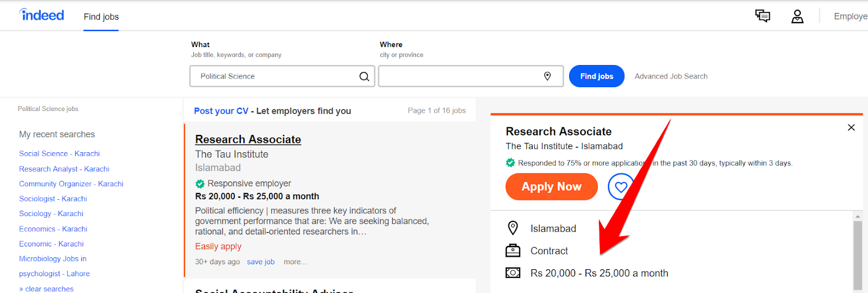The image size is (868, 293).
Task: Save job with the heart icon
Action: [x=621, y=187]
